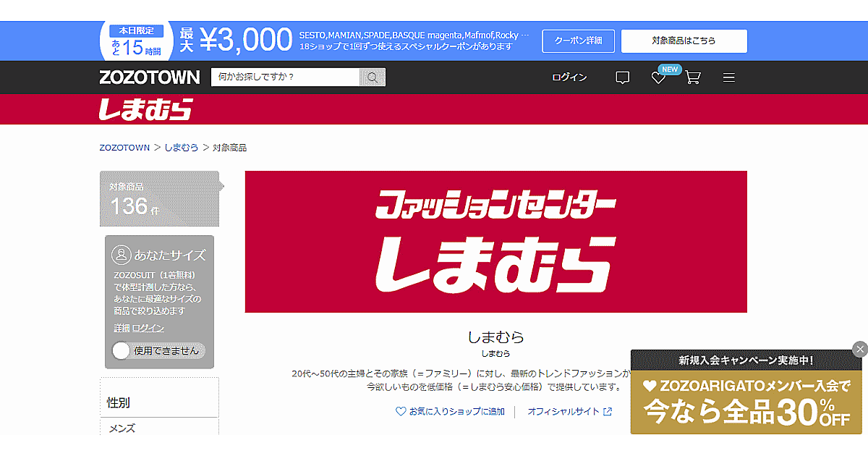The width and height of the screenshot is (868, 456).
Task: Click the 対象商品はこちら button
Action: coord(684,41)
